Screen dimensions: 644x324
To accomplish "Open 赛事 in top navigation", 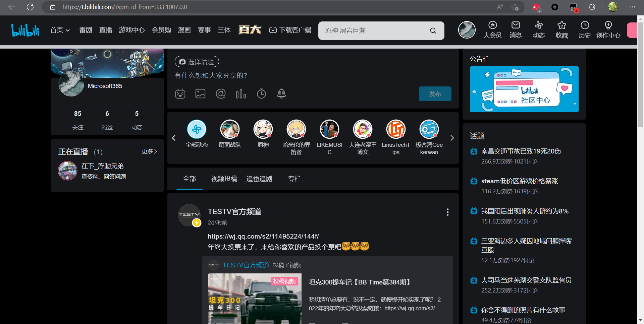I will (204, 30).
